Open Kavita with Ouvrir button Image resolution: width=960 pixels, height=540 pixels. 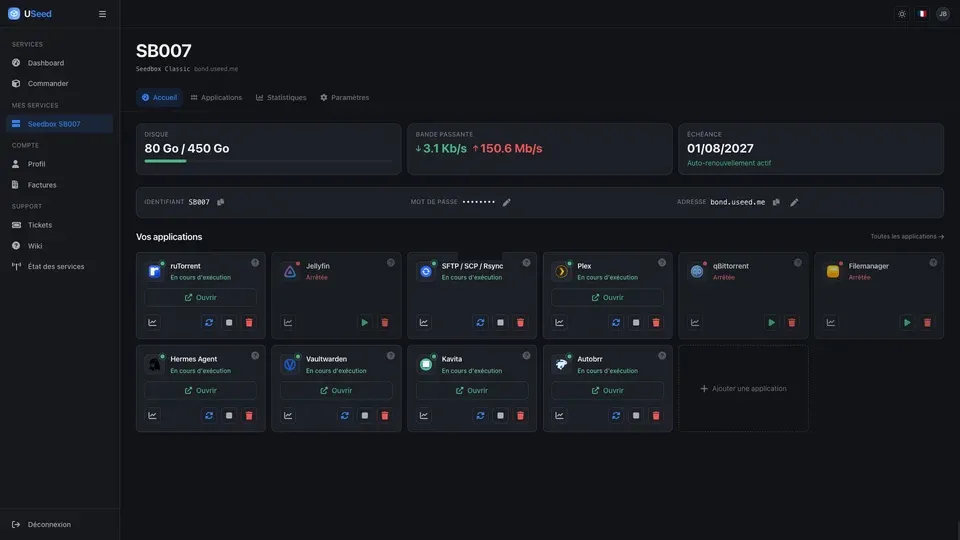coord(472,391)
